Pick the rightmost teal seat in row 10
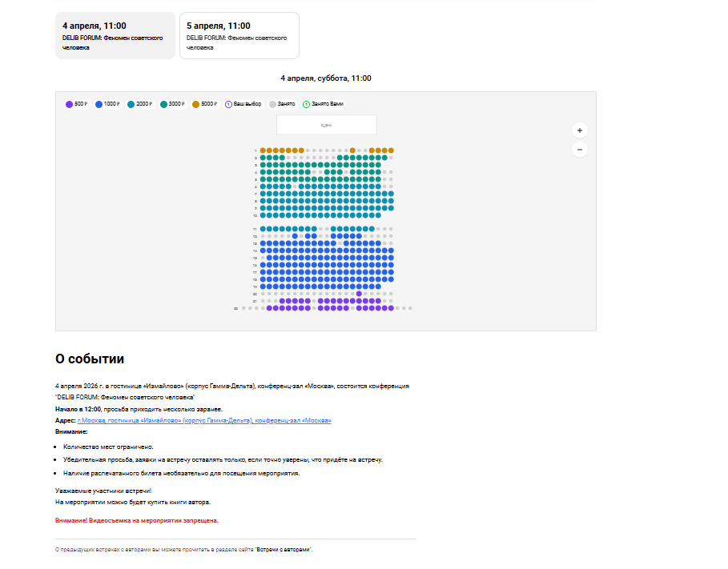This screenshot has height=569, width=728. (x=378, y=215)
